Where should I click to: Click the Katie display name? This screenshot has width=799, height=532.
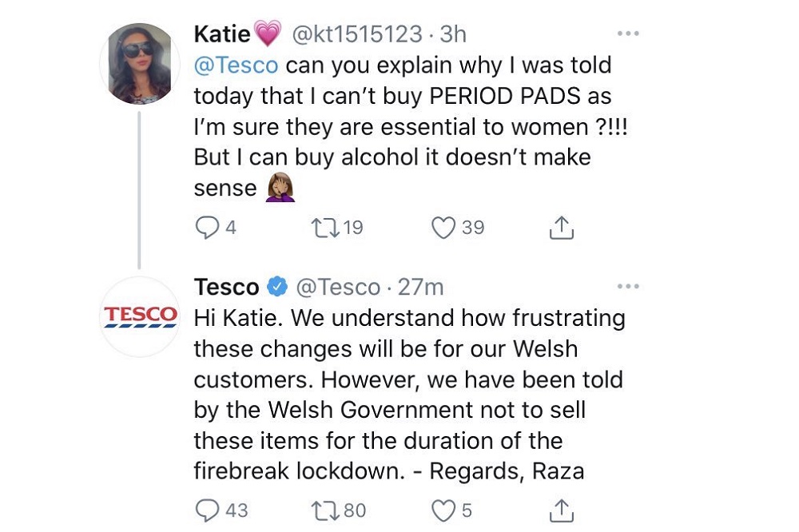point(222,34)
